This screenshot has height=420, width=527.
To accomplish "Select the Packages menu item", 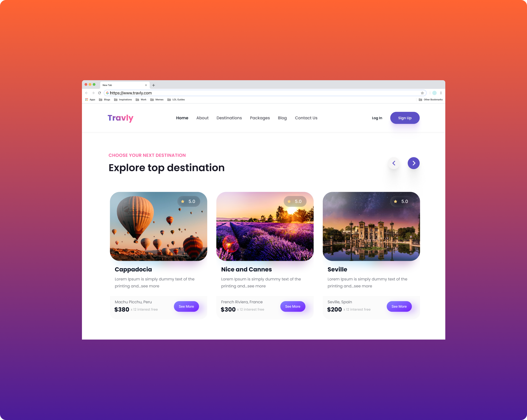I will point(260,118).
